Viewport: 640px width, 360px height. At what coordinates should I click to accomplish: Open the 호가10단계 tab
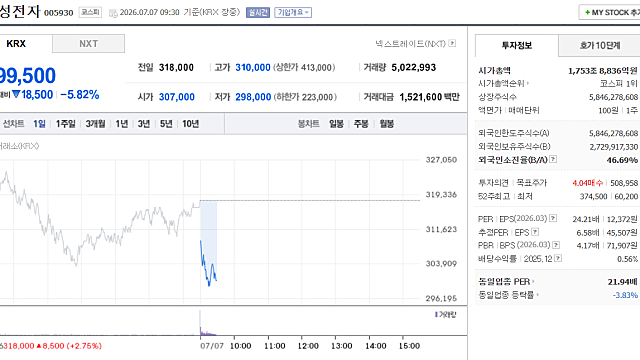pyautogui.click(x=600, y=45)
